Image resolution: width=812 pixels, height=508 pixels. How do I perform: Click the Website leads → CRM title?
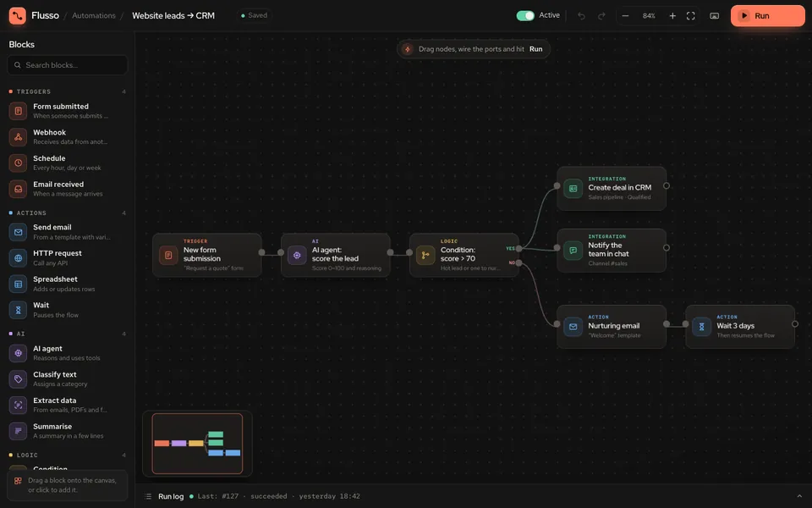(173, 15)
